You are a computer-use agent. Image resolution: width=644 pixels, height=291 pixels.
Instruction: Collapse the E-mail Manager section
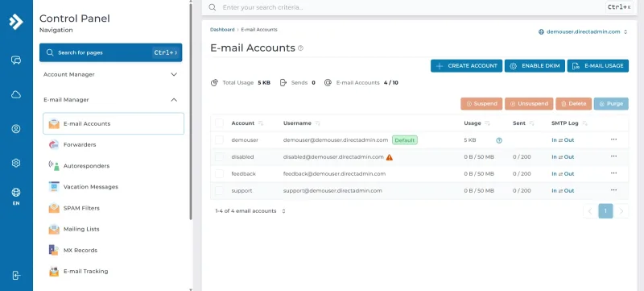[x=111, y=100]
